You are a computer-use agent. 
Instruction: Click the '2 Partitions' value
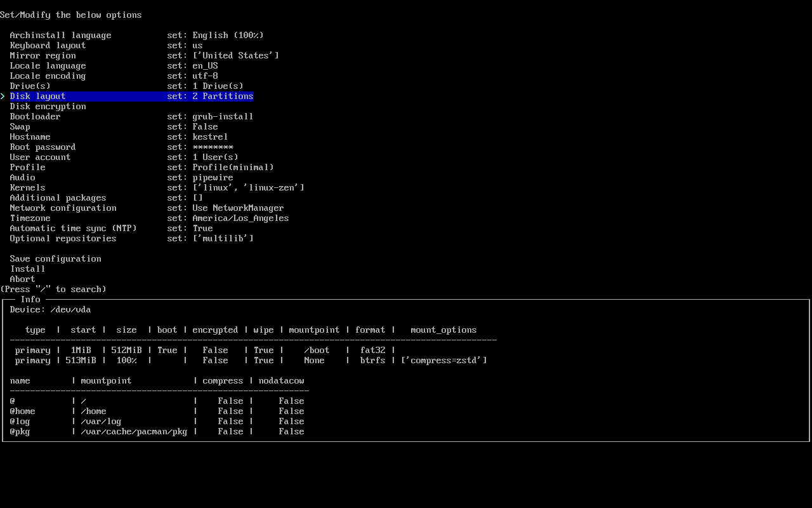[x=223, y=97]
